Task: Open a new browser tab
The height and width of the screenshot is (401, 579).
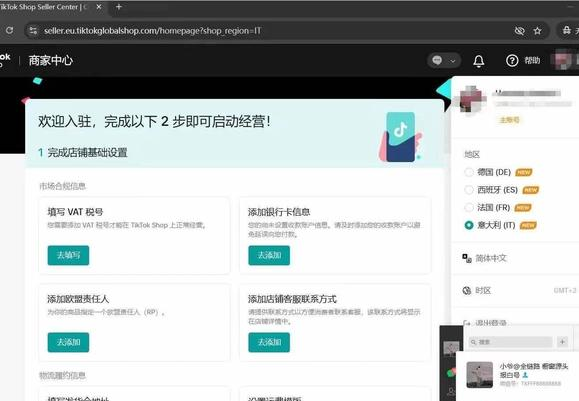Action: point(119,7)
